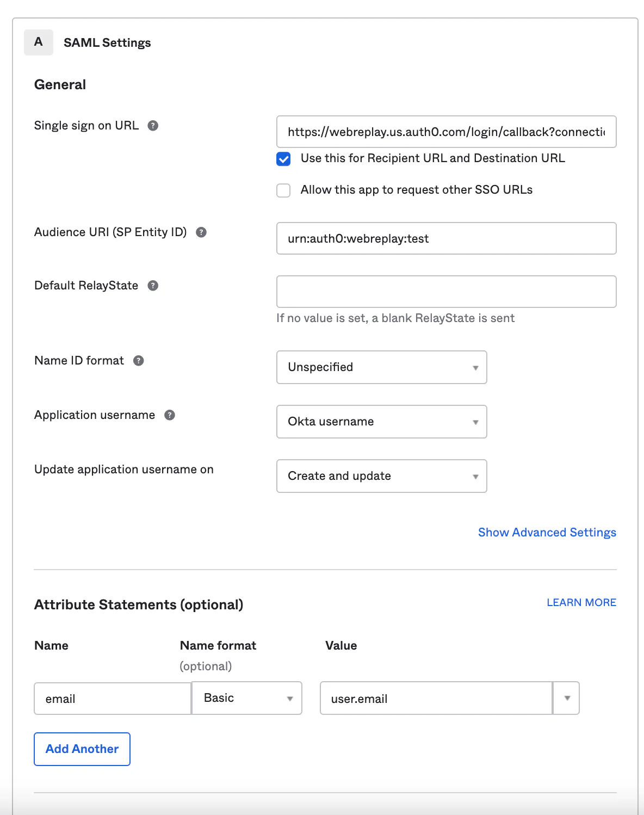The image size is (644, 815).
Task: Open the LEARN MORE link
Action: [581, 603]
